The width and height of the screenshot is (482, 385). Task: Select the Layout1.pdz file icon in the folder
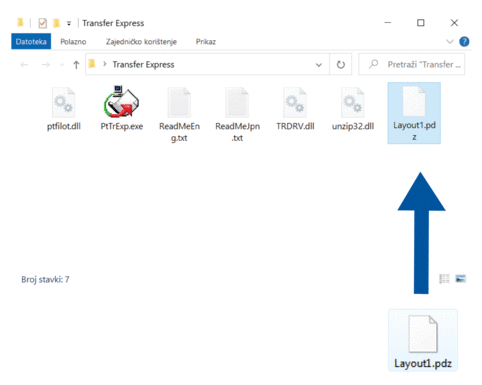point(414,101)
